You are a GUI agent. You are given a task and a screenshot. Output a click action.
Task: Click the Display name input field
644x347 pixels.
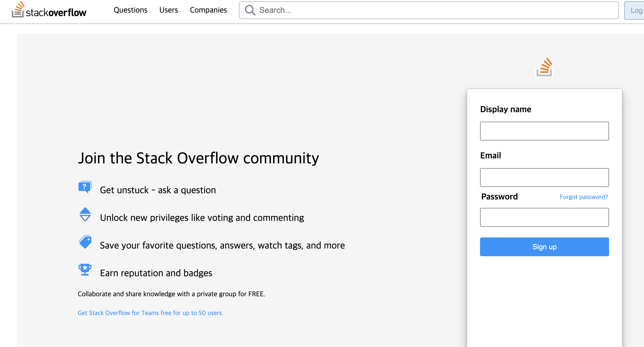544,131
